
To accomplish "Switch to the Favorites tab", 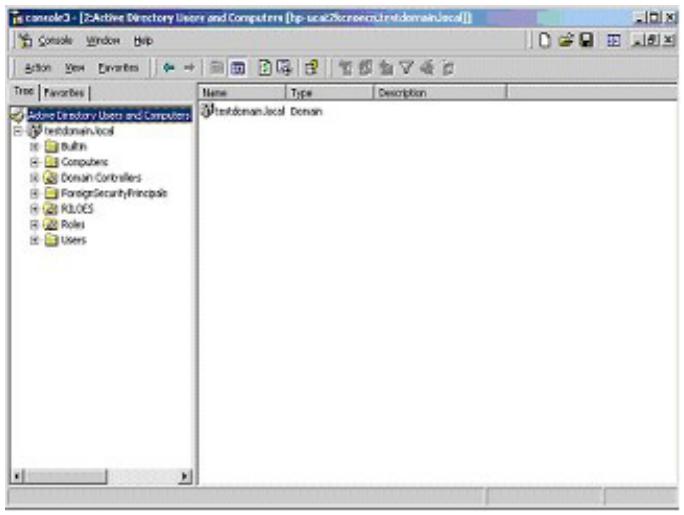I will point(65,92).
